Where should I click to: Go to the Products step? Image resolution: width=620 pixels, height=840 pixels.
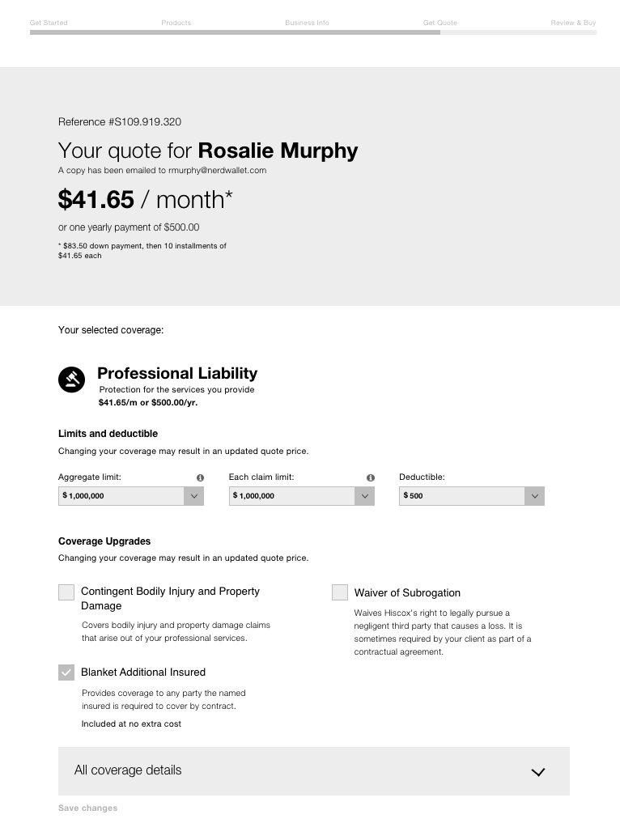tap(176, 23)
